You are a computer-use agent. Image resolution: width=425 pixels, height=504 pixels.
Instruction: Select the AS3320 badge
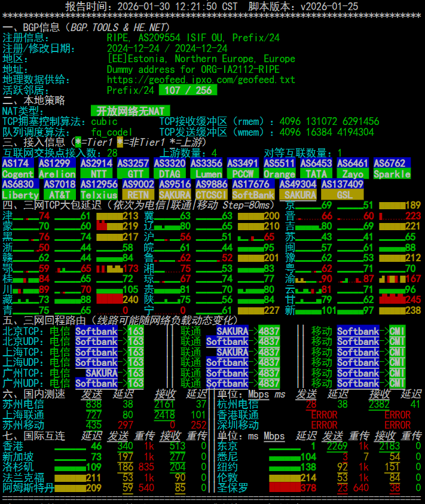tap(169, 163)
